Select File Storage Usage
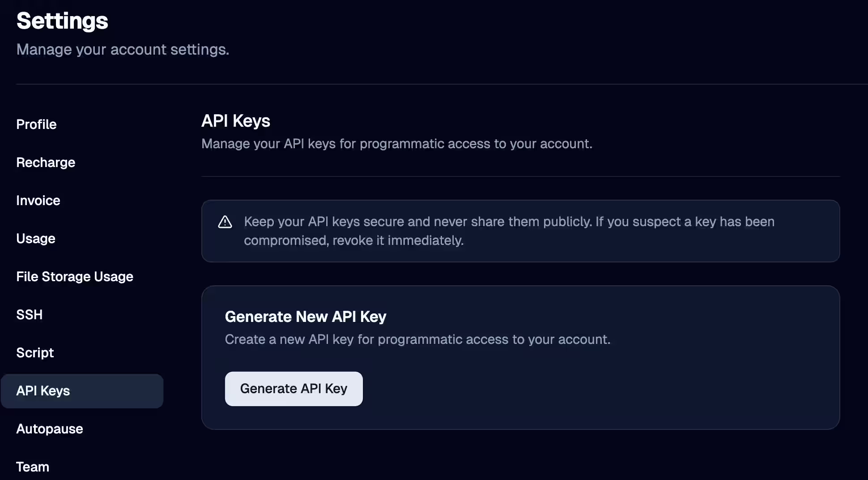 (x=74, y=277)
